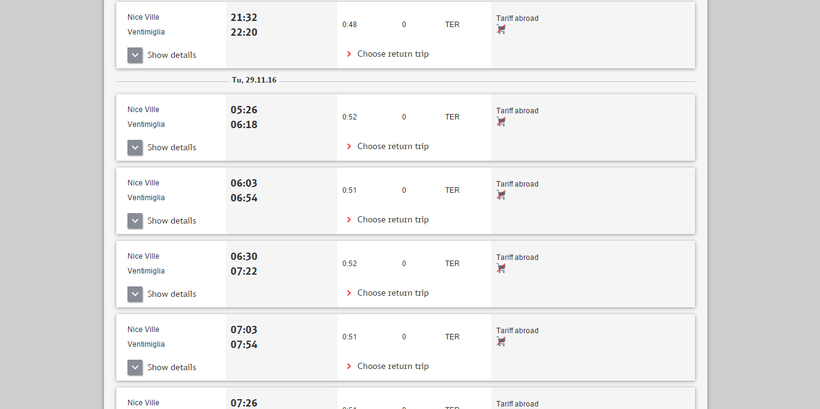The image size is (820, 409).
Task: Click Tariff abroad text for 06:30 train
Action: click(517, 257)
